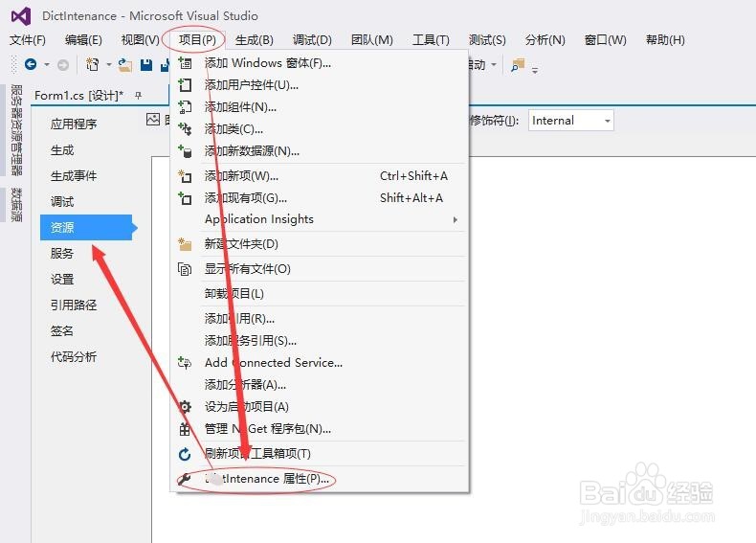The image size is (756, 543).
Task: Click the find in files toolbar icon
Action: (518, 65)
